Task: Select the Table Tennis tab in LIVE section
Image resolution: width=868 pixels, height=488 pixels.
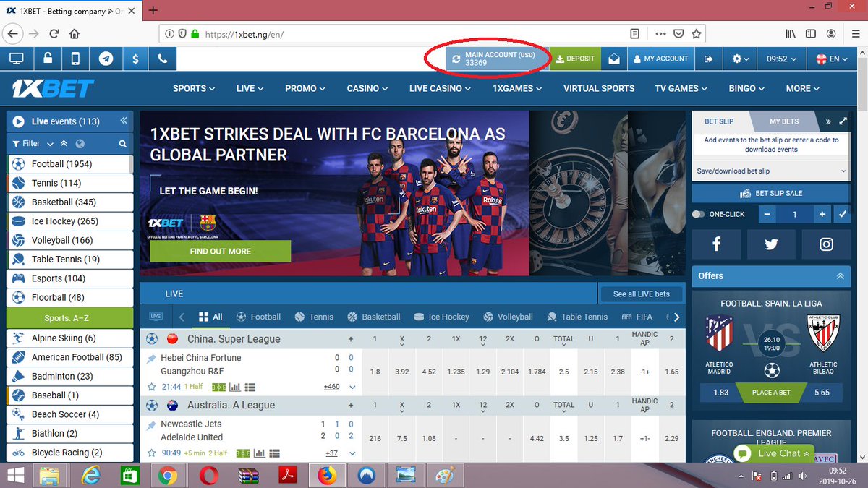Action: [x=577, y=317]
